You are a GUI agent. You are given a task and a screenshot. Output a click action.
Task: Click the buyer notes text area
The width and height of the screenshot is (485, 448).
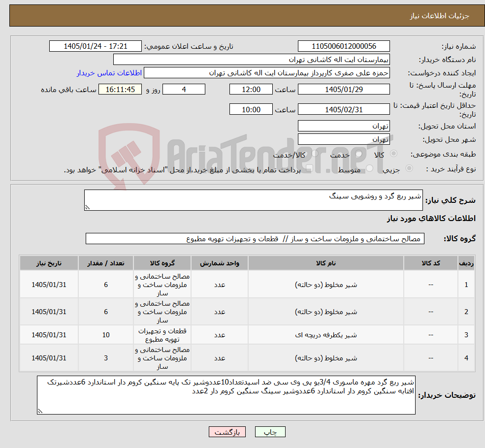pos(226,395)
